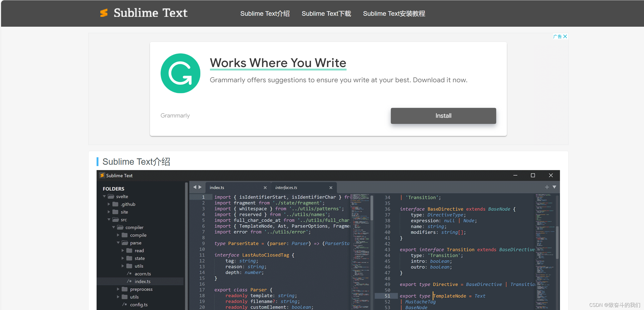Open the Works Where You Write headline
This screenshot has width=644, height=310.
(278, 63)
